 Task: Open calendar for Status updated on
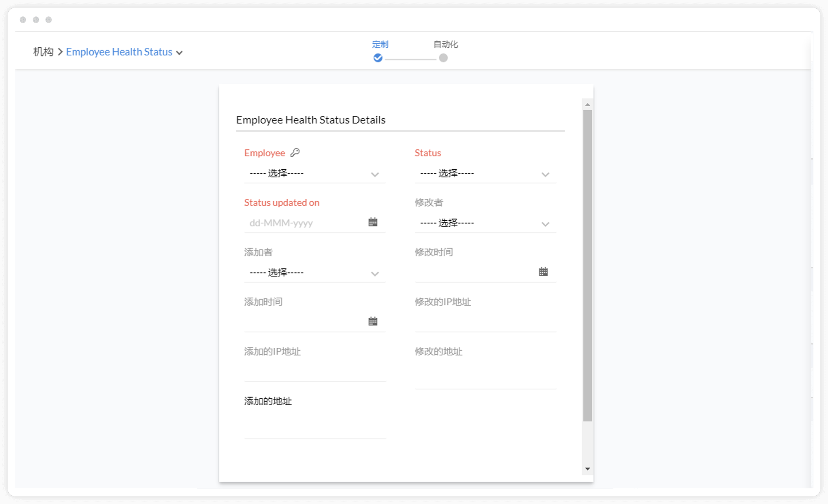tap(372, 222)
